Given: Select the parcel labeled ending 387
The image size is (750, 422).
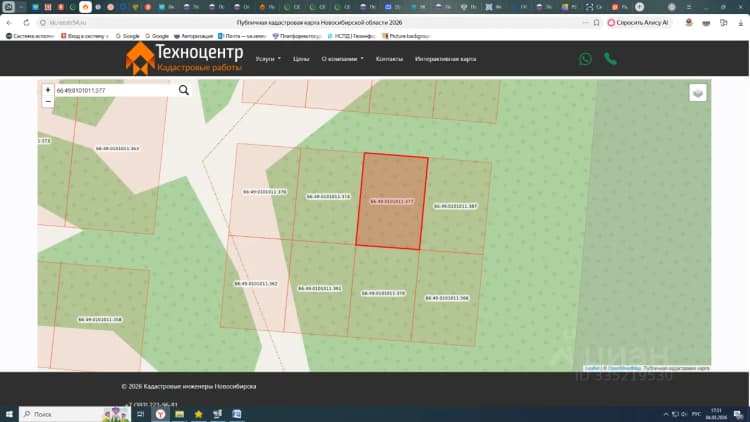Looking at the screenshot, I should pos(455,206).
